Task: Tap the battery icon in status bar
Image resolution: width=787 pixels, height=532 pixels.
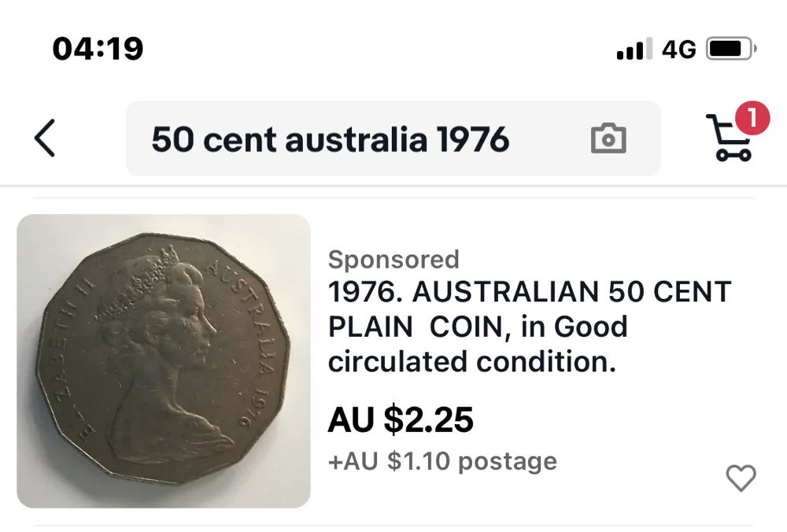Action: 730,48
